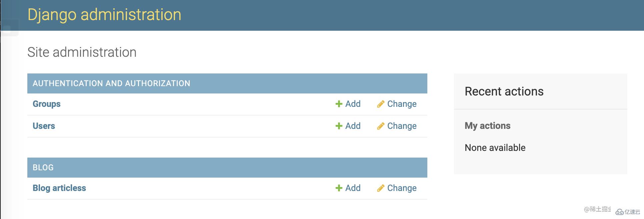This screenshot has height=219, width=644.
Task: Click the cloud logo watermark in bottom corner
Action: (x=620, y=212)
